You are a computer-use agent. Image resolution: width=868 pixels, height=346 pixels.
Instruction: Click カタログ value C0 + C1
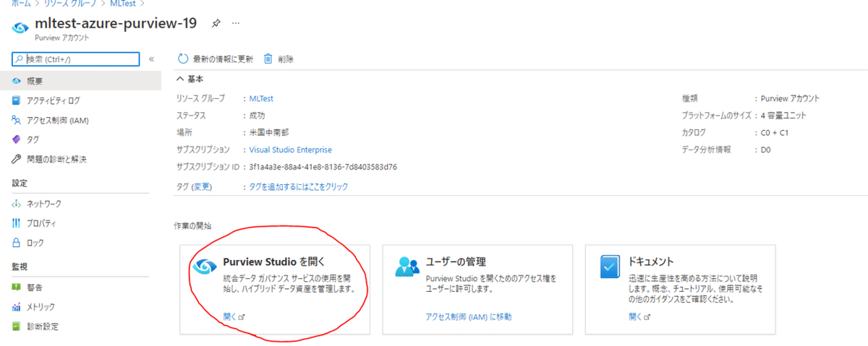tap(774, 133)
